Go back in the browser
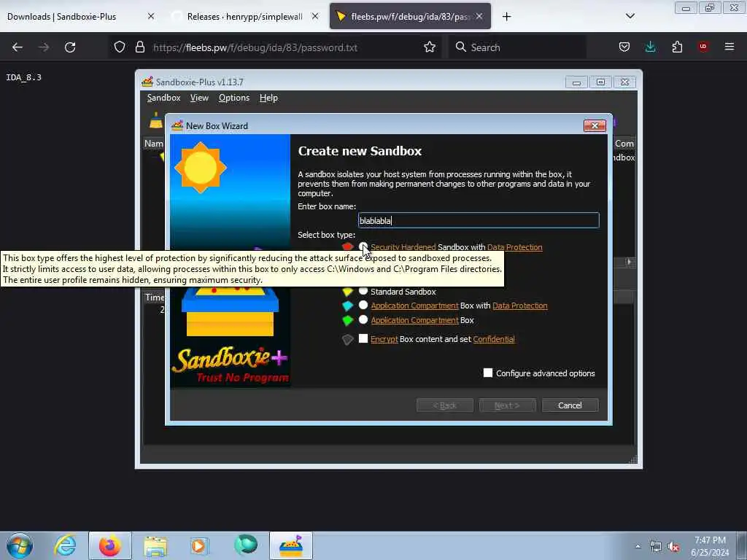 click(18, 47)
